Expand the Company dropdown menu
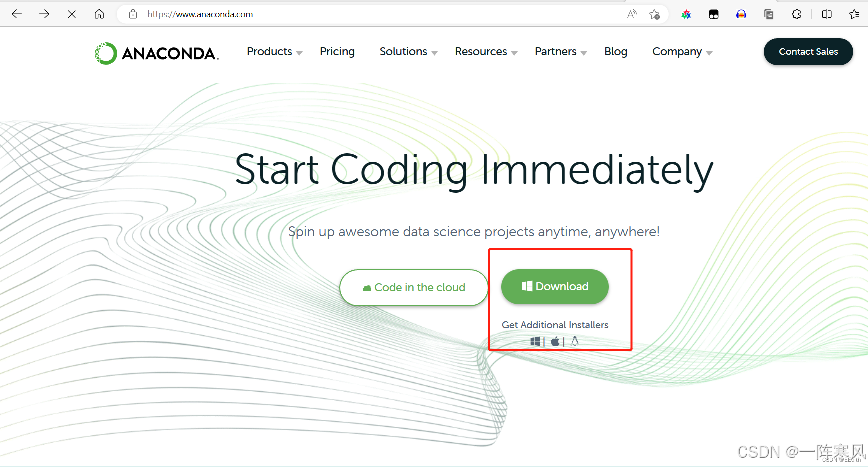This screenshot has width=868, height=467. (x=682, y=52)
